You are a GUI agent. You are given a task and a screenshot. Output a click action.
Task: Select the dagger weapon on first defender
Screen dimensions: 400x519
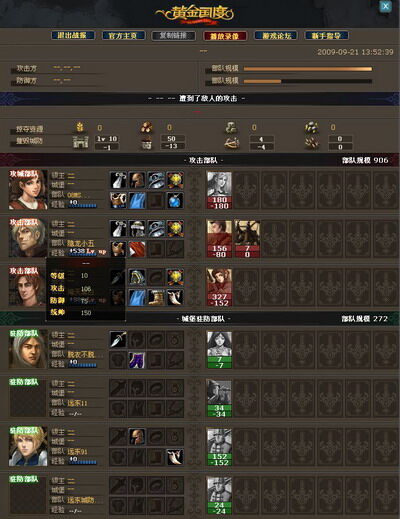pyautogui.click(x=118, y=339)
